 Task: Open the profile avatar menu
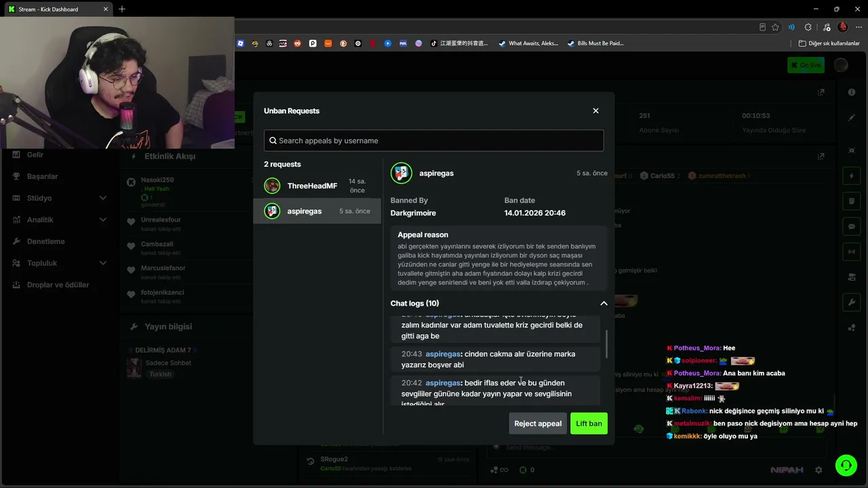pyautogui.click(x=841, y=65)
